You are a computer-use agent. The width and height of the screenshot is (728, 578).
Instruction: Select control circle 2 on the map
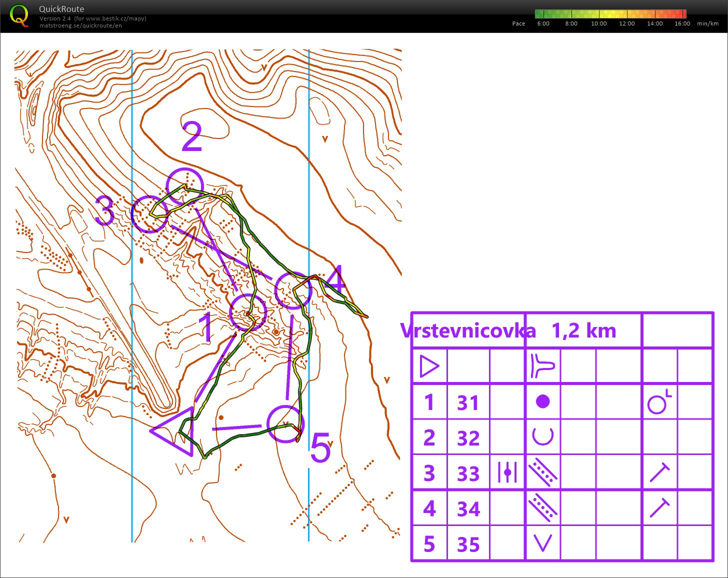point(185,186)
